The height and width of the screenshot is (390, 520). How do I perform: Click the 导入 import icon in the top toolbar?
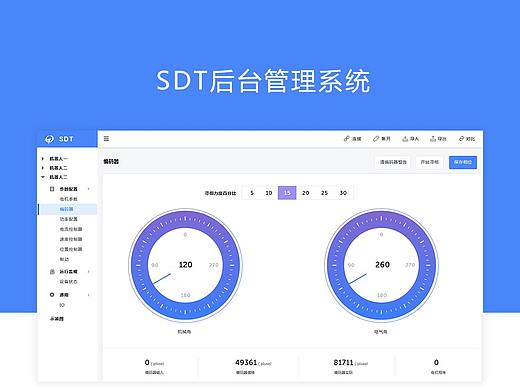[405, 139]
